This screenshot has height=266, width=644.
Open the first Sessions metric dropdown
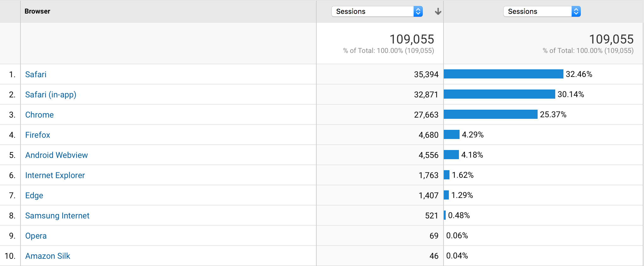pyautogui.click(x=377, y=12)
